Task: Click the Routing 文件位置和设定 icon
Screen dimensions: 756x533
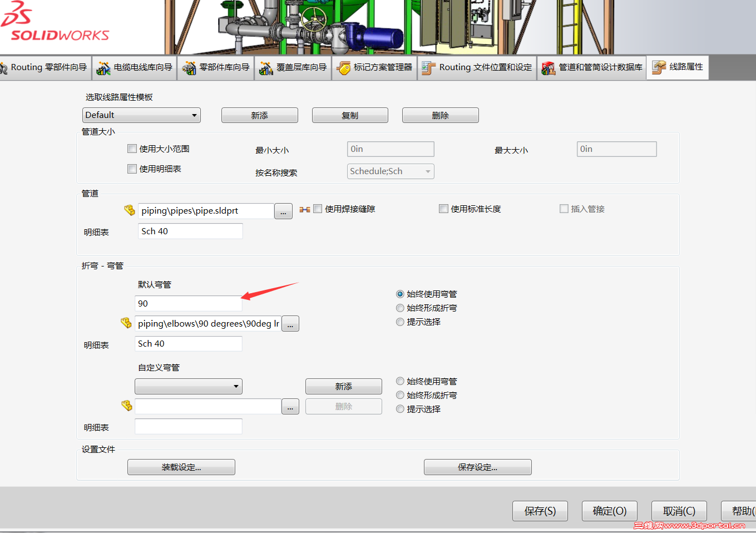Action: point(428,68)
